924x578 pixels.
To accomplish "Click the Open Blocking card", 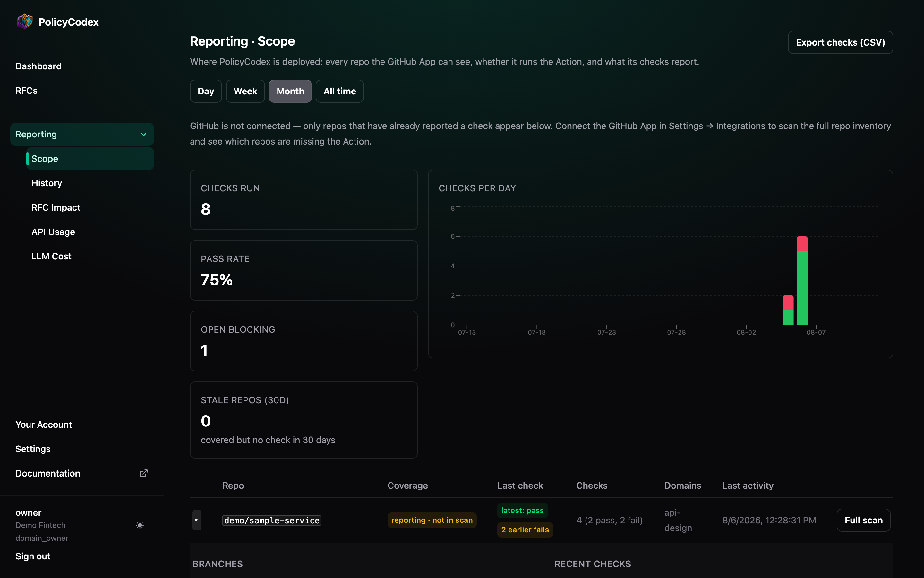I will (x=304, y=341).
